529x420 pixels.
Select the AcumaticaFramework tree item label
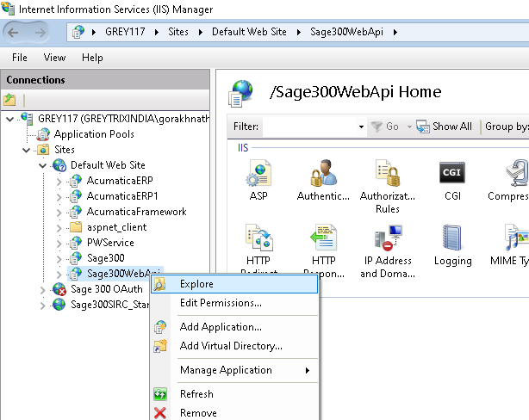[137, 212]
